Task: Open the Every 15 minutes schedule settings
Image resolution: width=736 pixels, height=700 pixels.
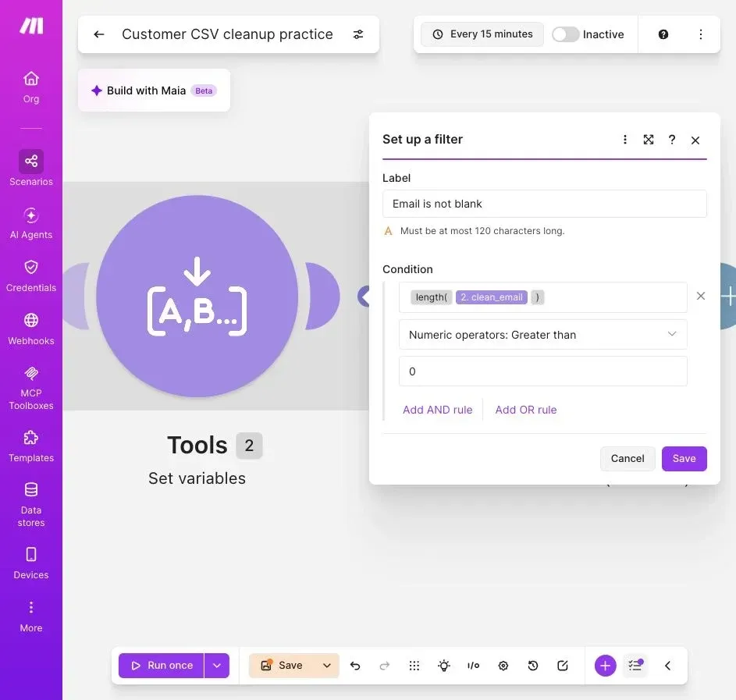Action: coord(482,34)
